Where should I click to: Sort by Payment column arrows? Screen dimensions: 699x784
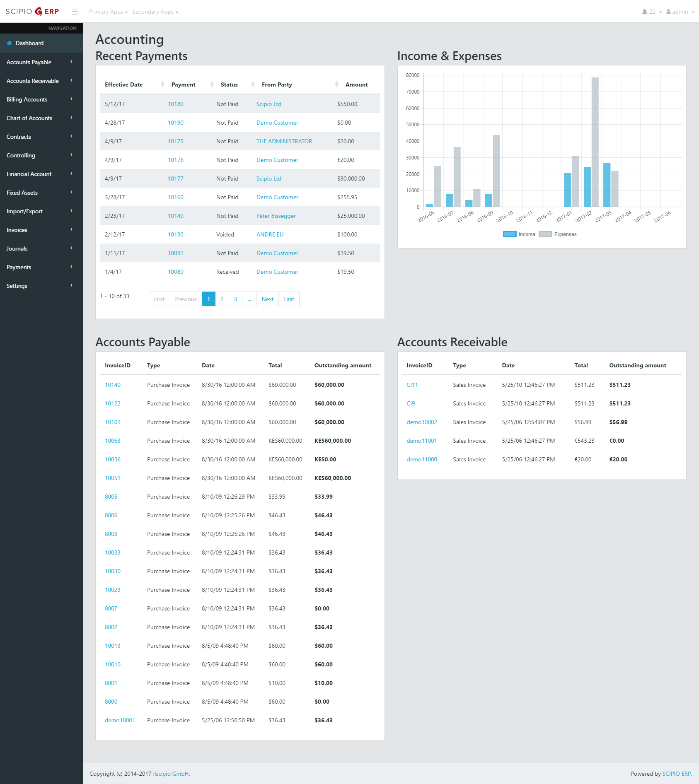point(212,84)
